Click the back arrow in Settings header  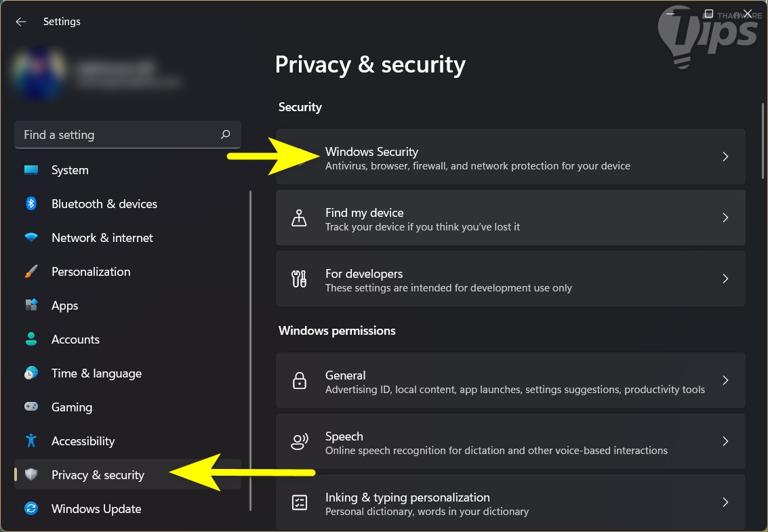(21, 22)
